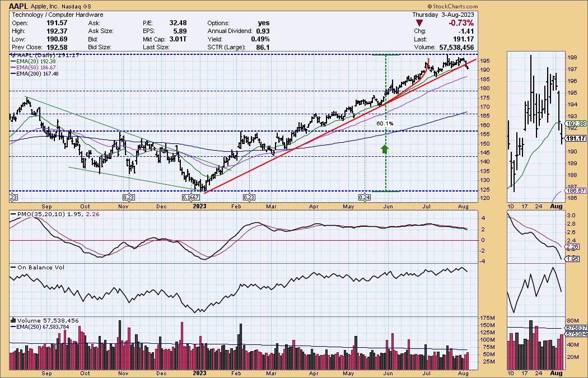Click the price-bar icon before AAPL (Daily)

[12, 55]
